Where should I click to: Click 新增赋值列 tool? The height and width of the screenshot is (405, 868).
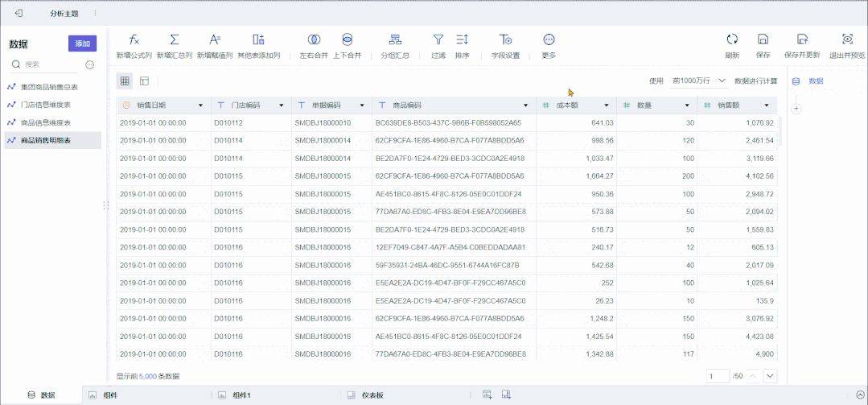click(215, 47)
